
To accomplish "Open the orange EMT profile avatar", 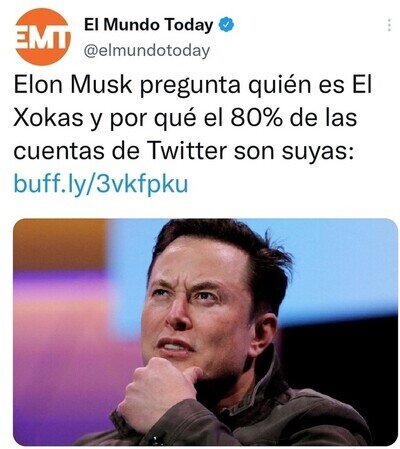I will [43, 36].
